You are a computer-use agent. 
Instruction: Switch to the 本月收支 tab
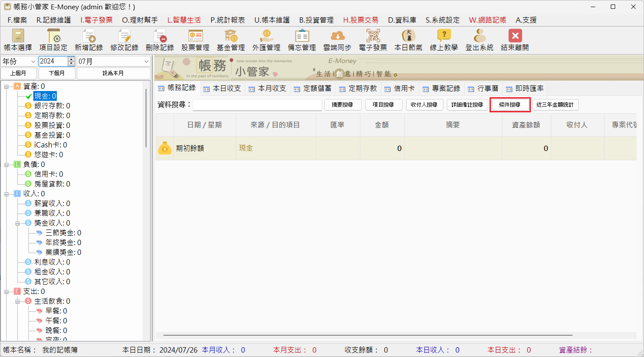[x=268, y=88]
